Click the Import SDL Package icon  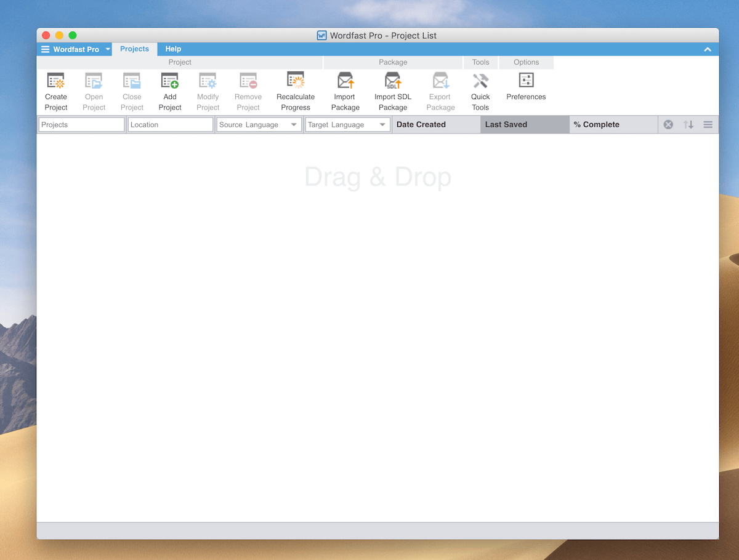tap(393, 81)
